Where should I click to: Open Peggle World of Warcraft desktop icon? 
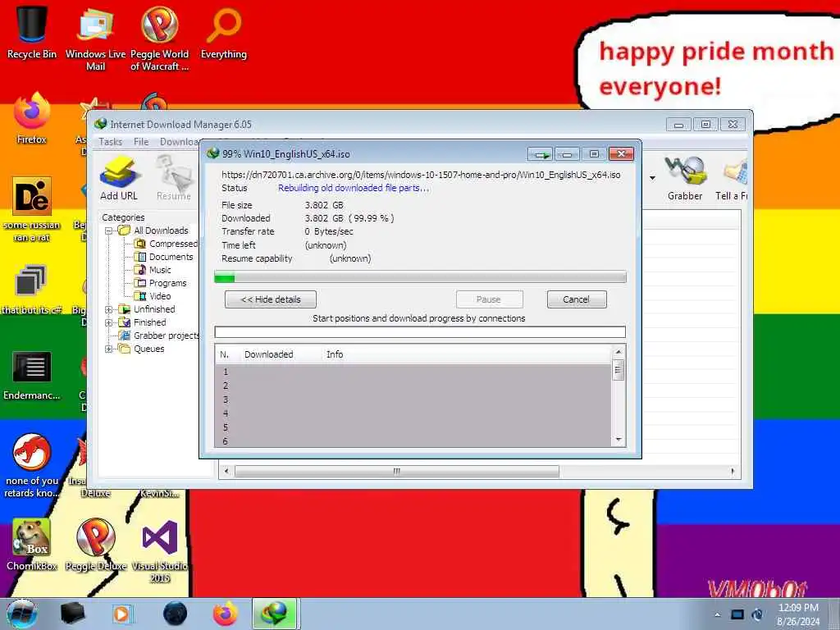point(159,39)
